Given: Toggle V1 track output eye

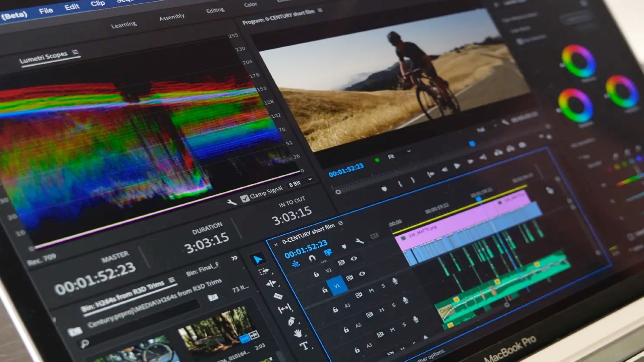Looking at the screenshot, I should pyautogui.click(x=362, y=274).
